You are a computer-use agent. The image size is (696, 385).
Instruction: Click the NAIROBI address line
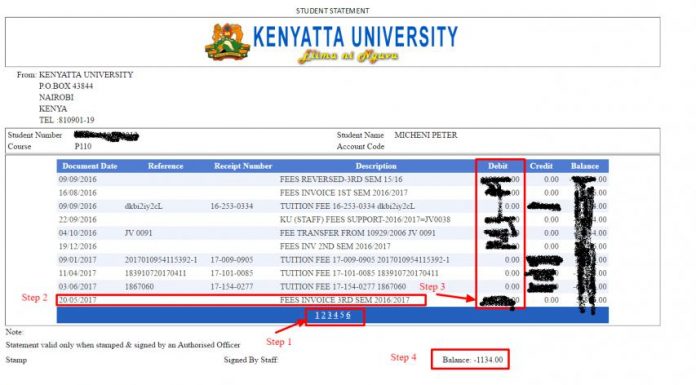(56, 97)
